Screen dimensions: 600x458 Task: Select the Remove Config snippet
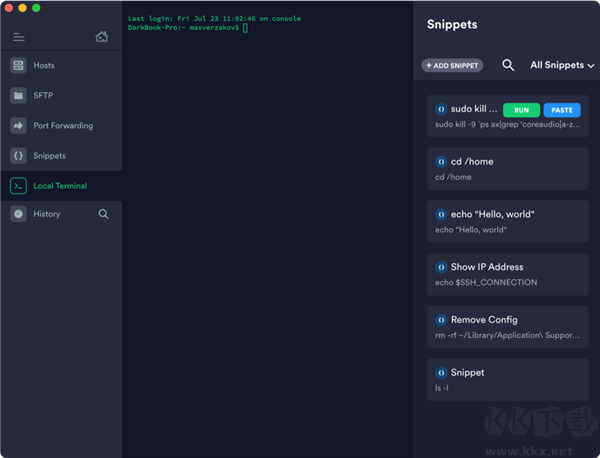pyautogui.click(x=507, y=327)
